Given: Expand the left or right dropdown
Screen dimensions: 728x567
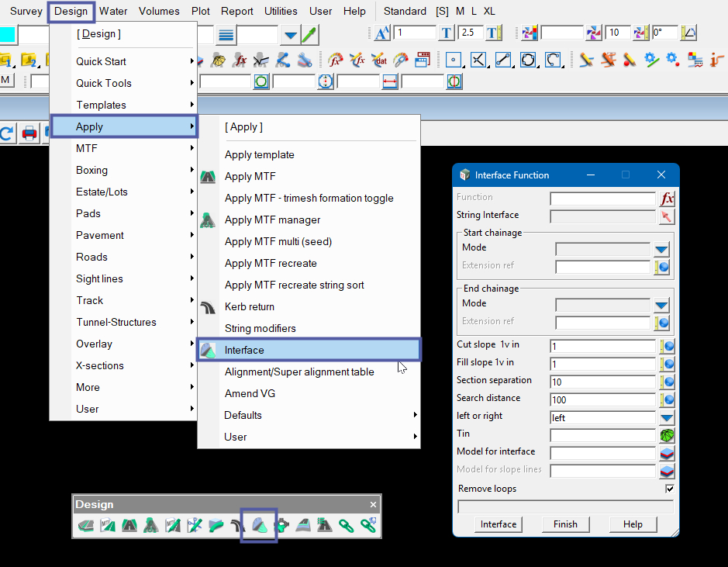Looking at the screenshot, I should tap(667, 418).
